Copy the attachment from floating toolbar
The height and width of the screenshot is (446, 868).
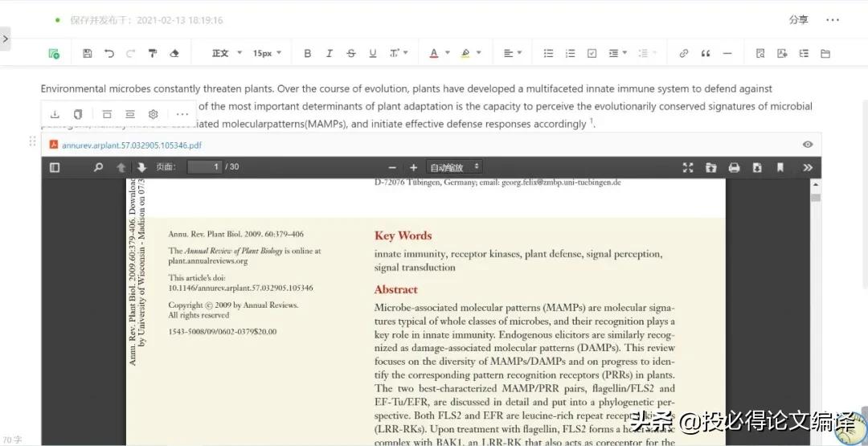click(78, 114)
